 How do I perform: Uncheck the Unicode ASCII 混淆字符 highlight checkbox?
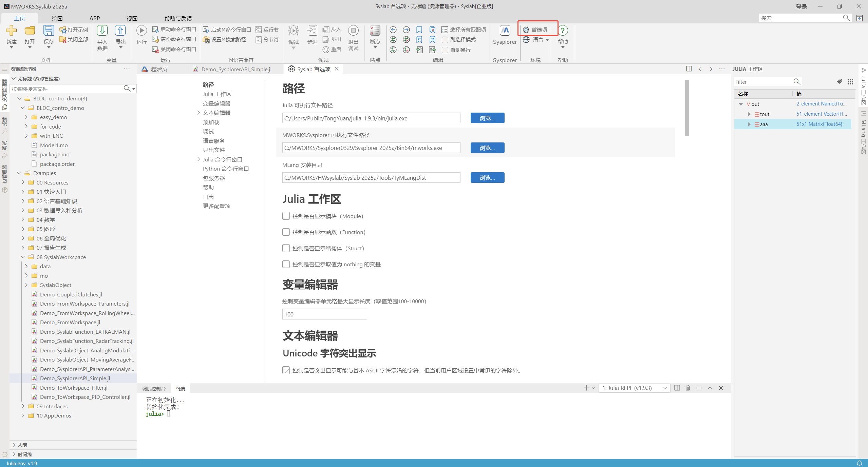point(286,370)
